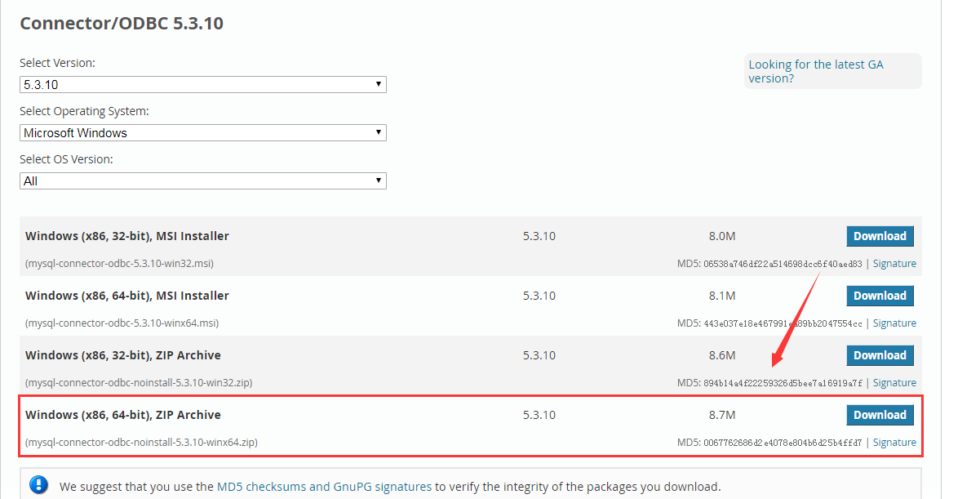Select MD5 checksum of noinstall winx64.zip

coord(783,443)
